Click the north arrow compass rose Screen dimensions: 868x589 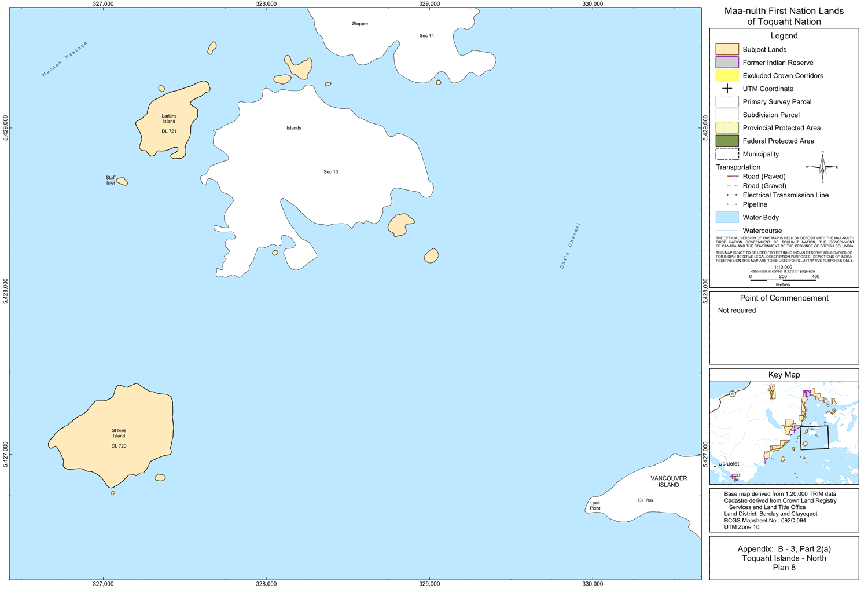[x=822, y=167]
